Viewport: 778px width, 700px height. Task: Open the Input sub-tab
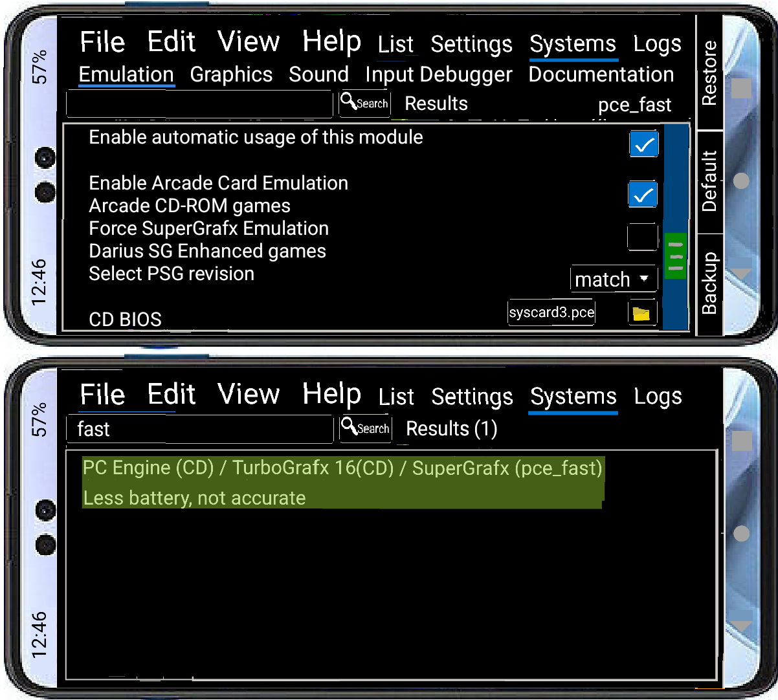tap(390, 75)
